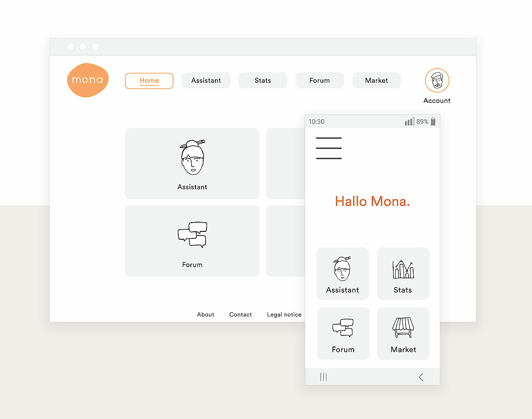Open the desktop Forum card
Screen dimensions: 532x419
pyautogui.click(x=192, y=241)
